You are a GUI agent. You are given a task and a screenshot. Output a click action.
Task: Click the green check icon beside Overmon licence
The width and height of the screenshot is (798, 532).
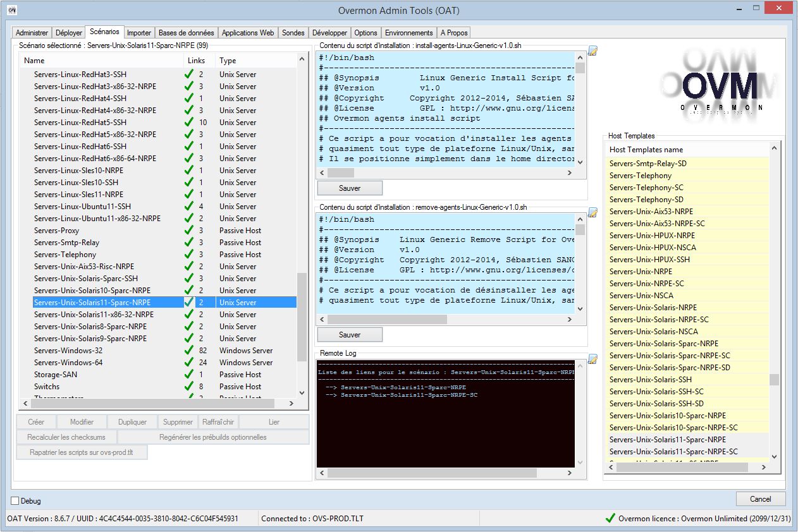610,518
